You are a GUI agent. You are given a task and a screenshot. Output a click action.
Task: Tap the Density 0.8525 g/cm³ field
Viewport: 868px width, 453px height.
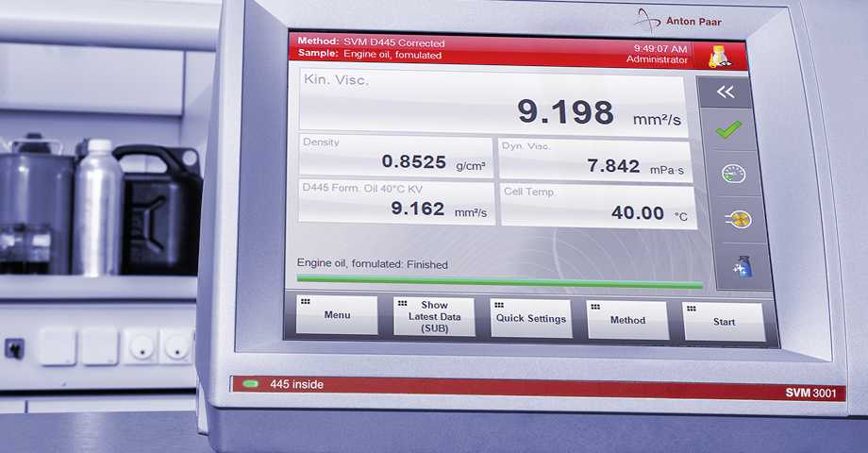click(x=396, y=156)
